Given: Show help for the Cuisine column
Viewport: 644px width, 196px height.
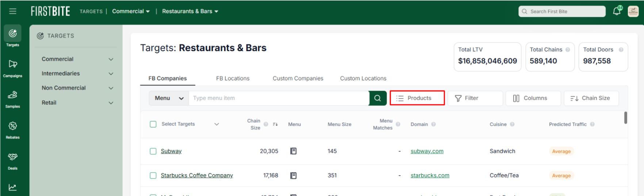Looking at the screenshot, I should tap(512, 124).
